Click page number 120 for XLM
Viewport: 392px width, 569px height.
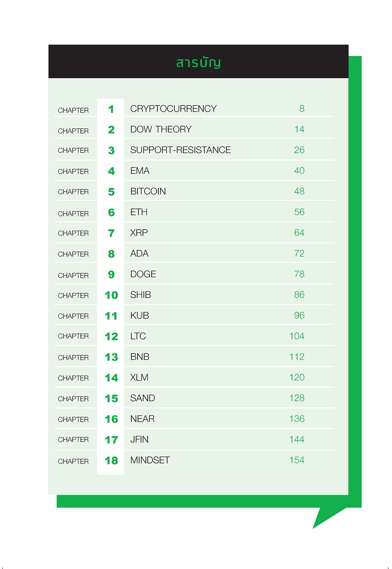point(297,377)
